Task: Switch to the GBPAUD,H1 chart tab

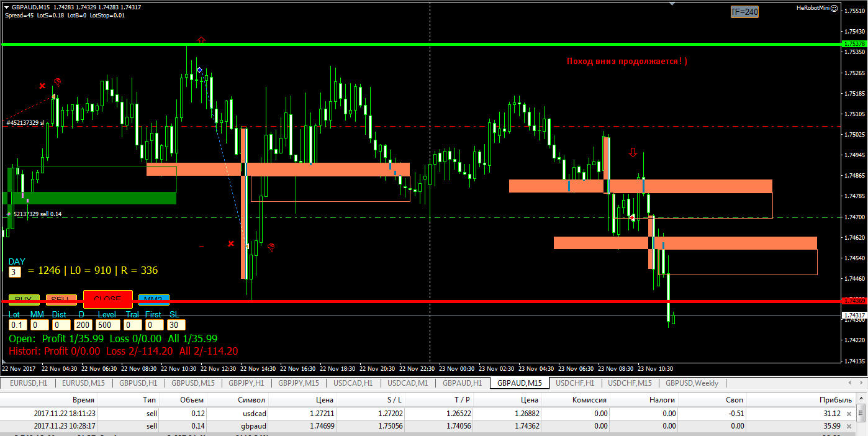Action: click(462, 383)
